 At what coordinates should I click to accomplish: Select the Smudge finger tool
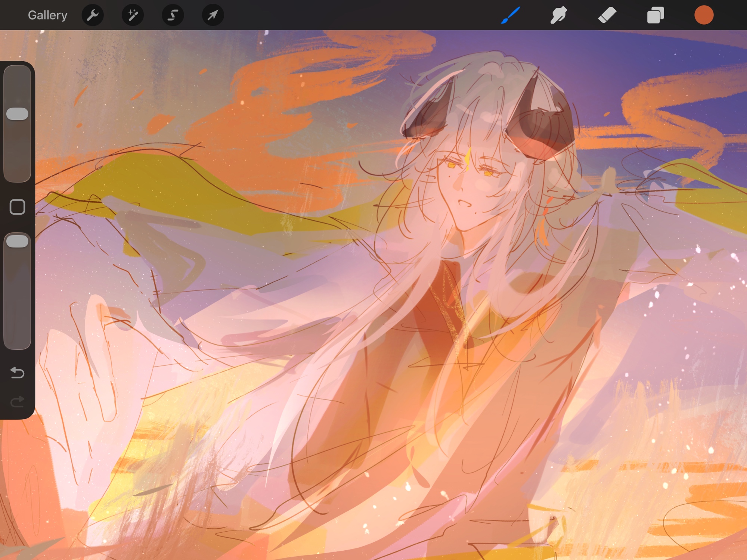(x=558, y=15)
